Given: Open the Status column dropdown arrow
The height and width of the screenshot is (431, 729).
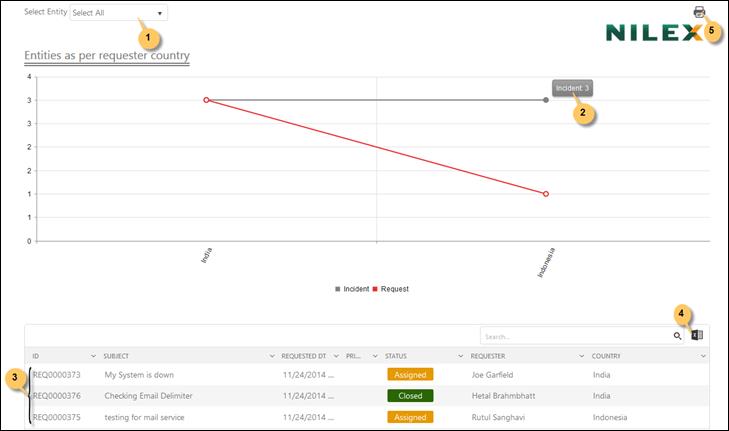Looking at the screenshot, I should [461, 356].
